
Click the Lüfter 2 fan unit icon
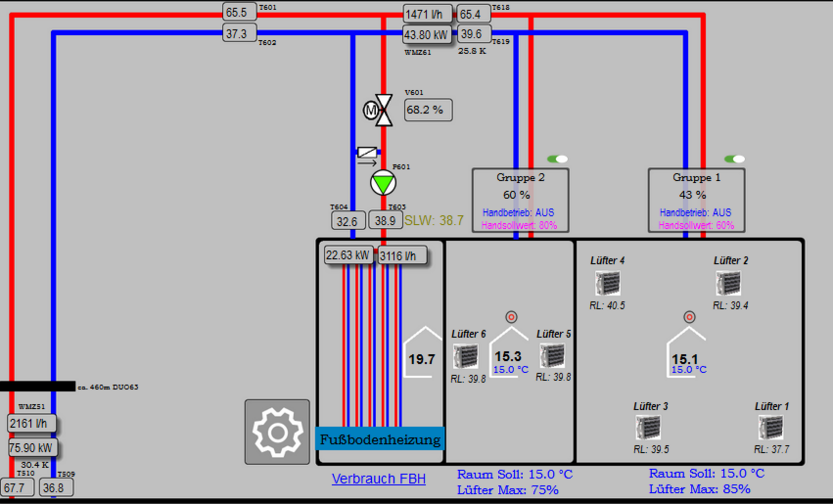click(x=728, y=283)
